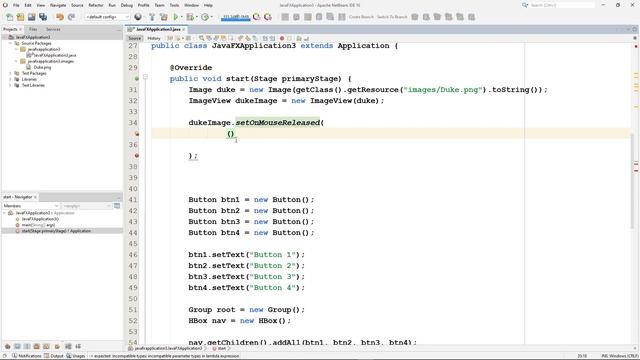
Task: Click the Create Branch button
Action: coord(361,17)
